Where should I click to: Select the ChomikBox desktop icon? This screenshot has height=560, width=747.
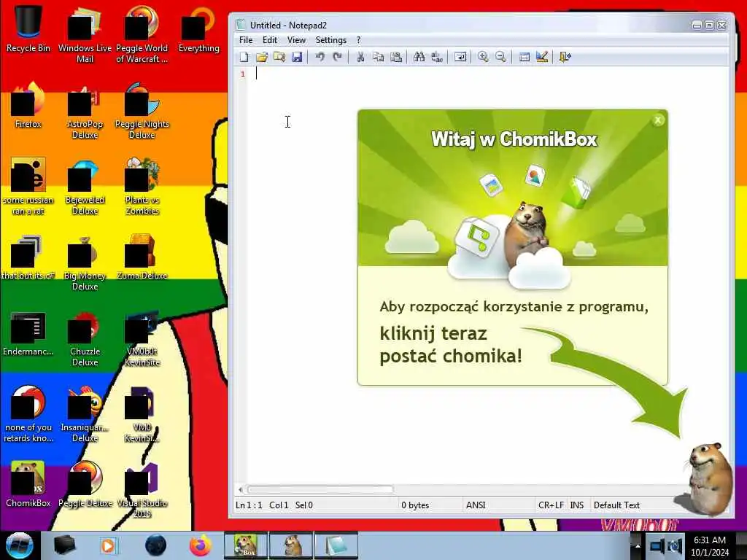28,483
